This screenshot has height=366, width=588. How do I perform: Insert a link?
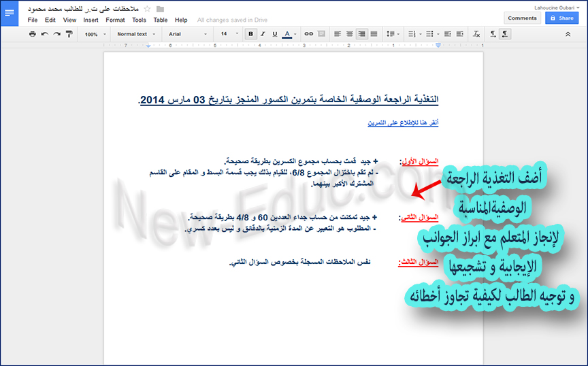[308, 34]
